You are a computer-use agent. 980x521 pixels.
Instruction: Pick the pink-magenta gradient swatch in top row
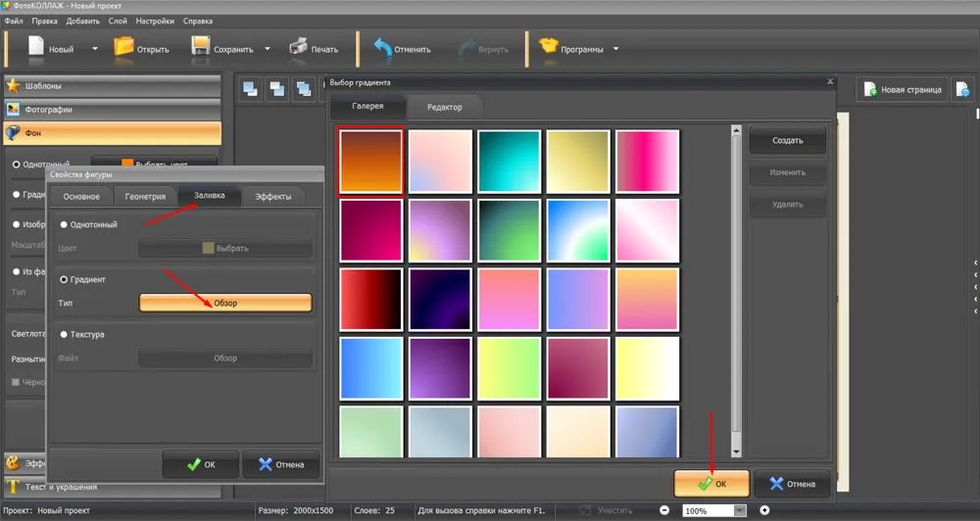tap(648, 161)
